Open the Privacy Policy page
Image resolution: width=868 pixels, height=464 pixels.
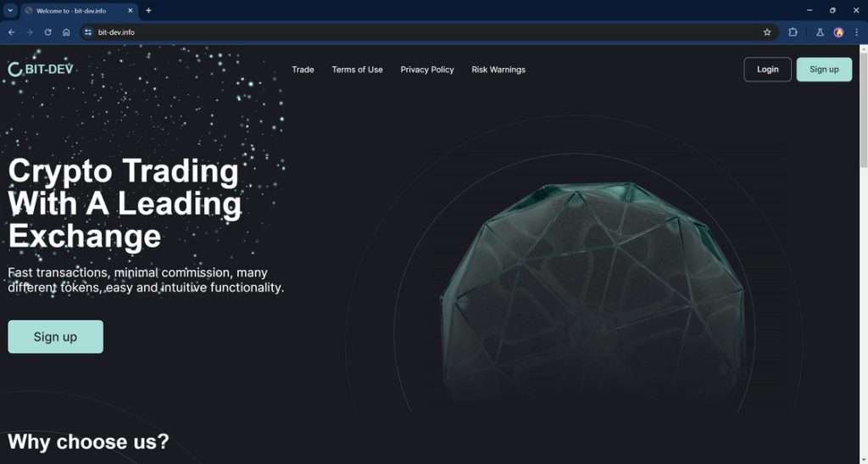click(x=427, y=70)
